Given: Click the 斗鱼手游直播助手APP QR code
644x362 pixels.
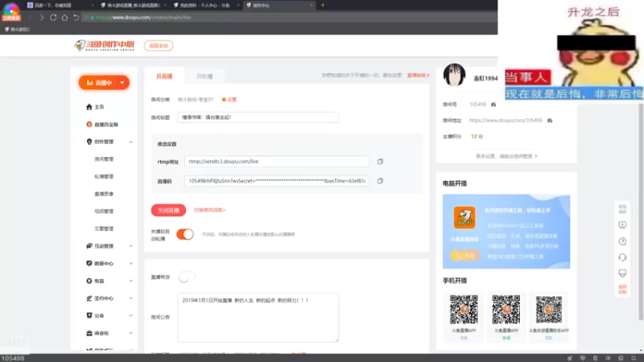Looking at the screenshot, I should (549, 310).
